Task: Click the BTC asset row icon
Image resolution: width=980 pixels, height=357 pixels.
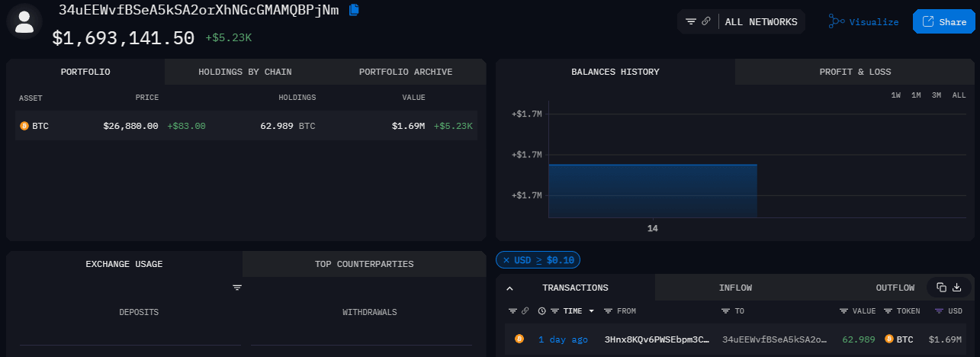Action: [x=24, y=126]
